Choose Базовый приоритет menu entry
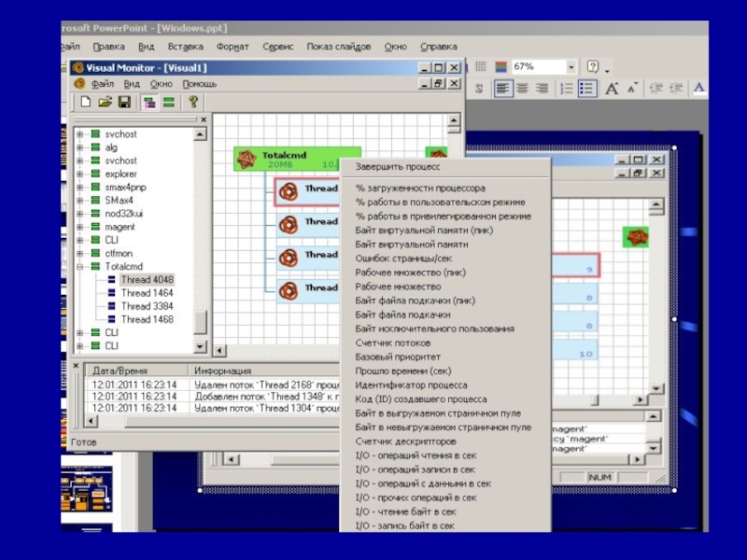 click(x=398, y=357)
